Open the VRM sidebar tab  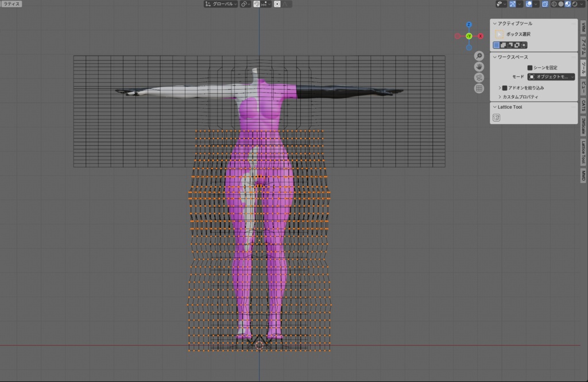tap(583, 26)
